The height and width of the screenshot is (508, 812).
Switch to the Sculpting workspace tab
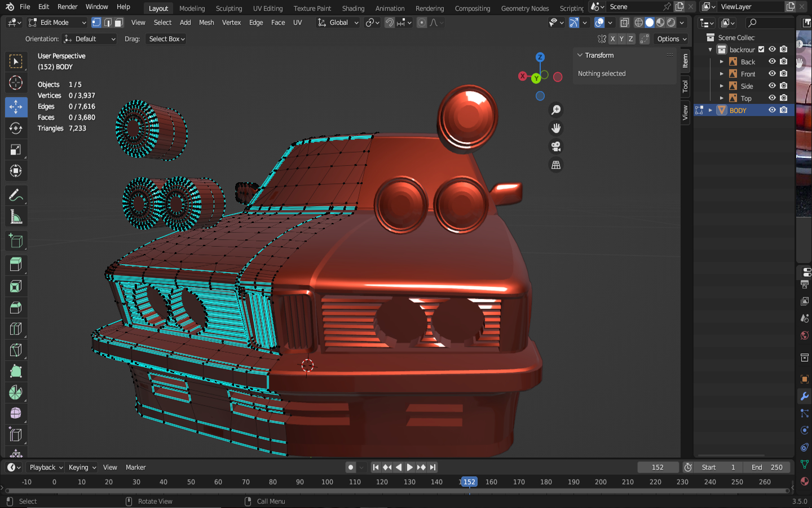pyautogui.click(x=228, y=8)
